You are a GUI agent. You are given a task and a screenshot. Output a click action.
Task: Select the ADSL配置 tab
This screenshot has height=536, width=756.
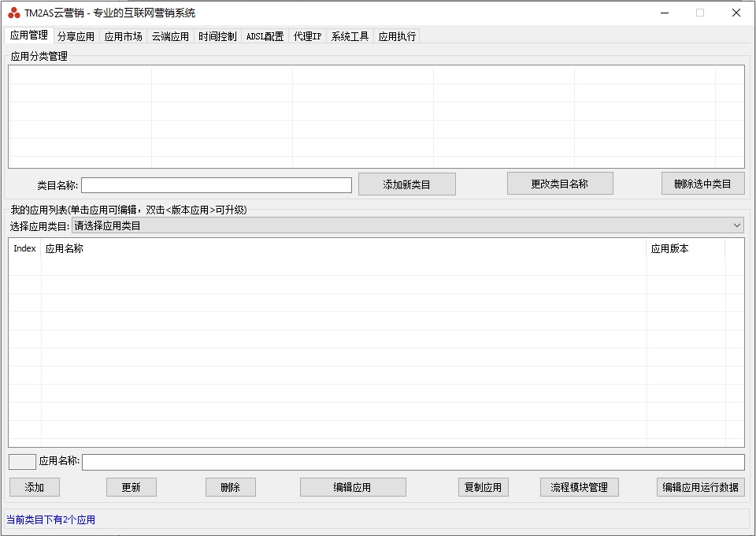coord(265,35)
